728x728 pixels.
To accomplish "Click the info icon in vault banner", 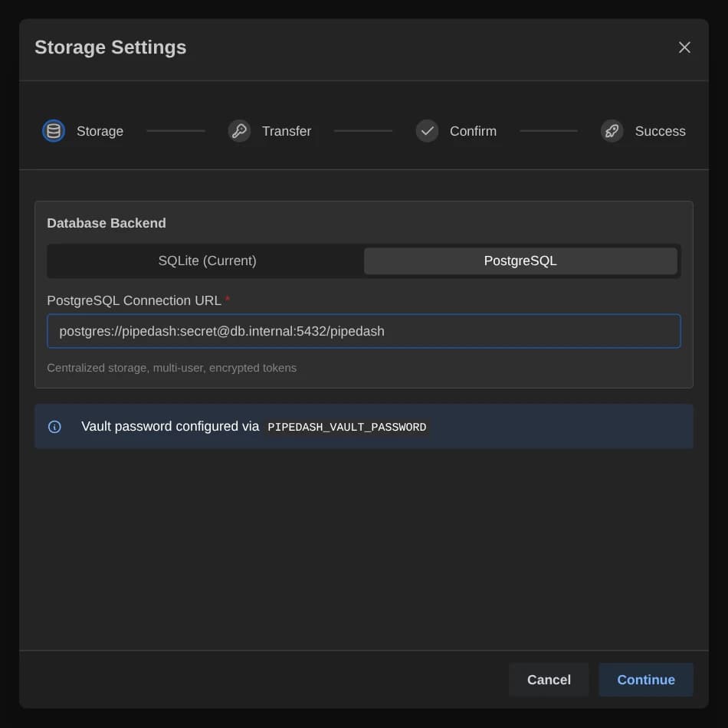I will tap(54, 427).
